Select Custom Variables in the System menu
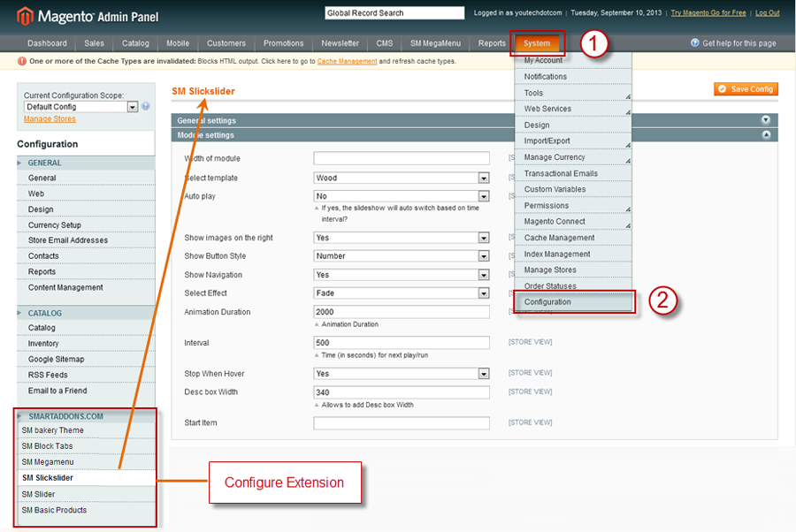 (x=574, y=190)
